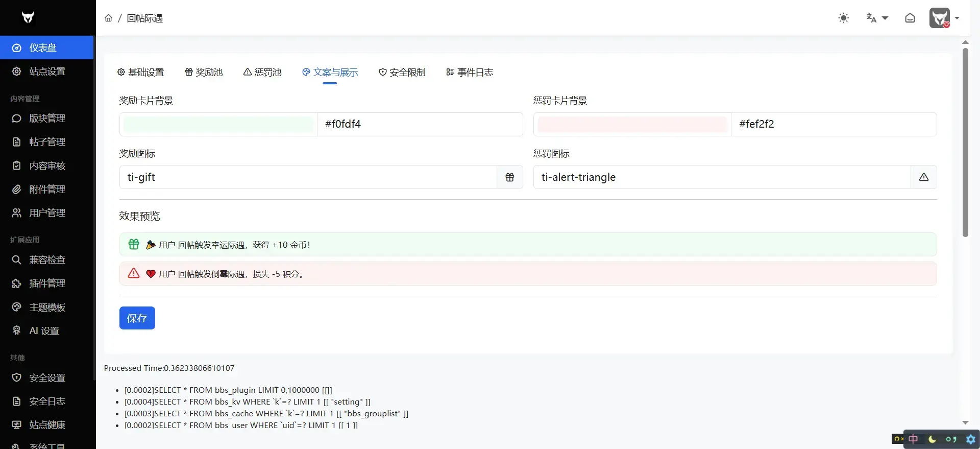Click the gift icon preview beside ti-gift
The width and height of the screenshot is (980, 449).
[x=510, y=177]
